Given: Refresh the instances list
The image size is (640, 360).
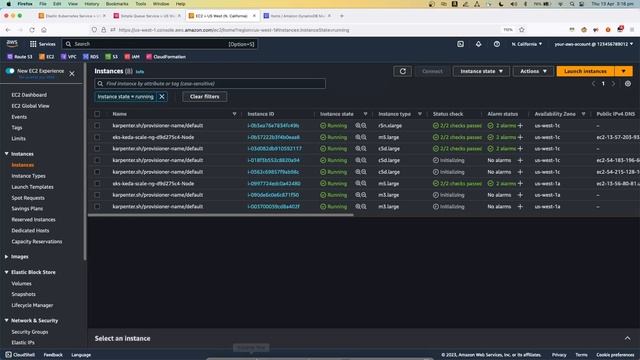Looking at the screenshot, I should pyautogui.click(x=402, y=71).
